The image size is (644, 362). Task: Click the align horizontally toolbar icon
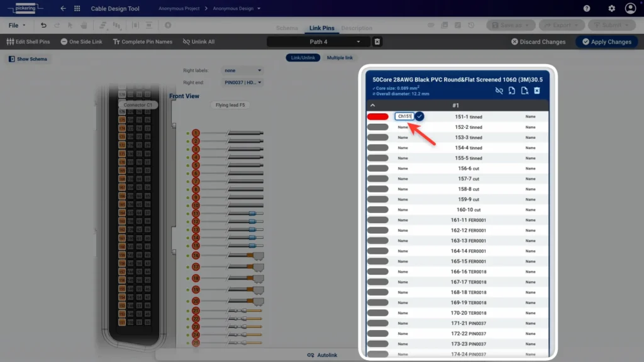pyautogui.click(x=135, y=25)
